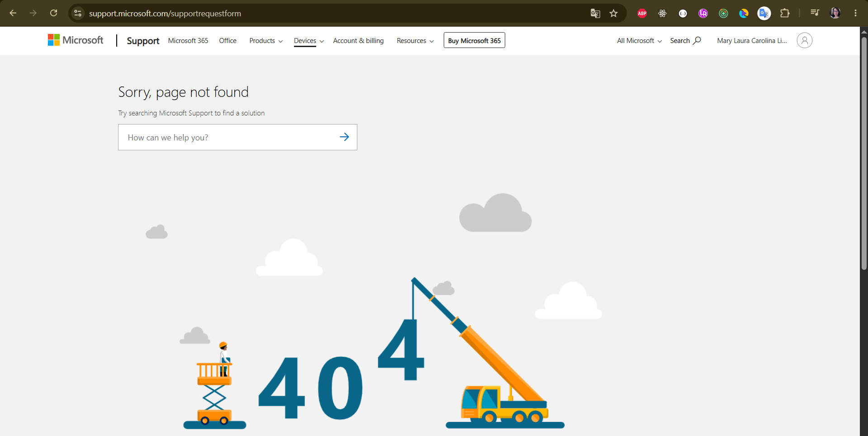The height and width of the screenshot is (436, 868).
Task: Click the address bar URL
Action: click(x=165, y=14)
